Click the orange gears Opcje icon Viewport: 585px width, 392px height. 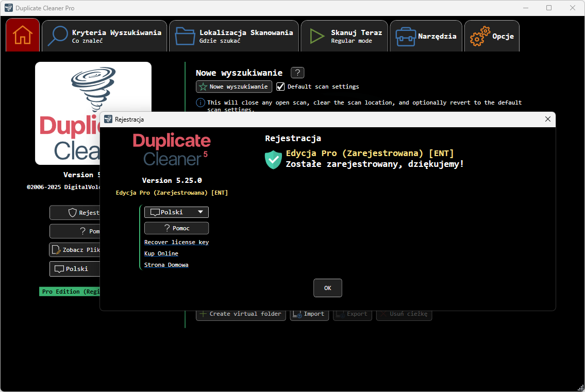[x=480, y=36]
